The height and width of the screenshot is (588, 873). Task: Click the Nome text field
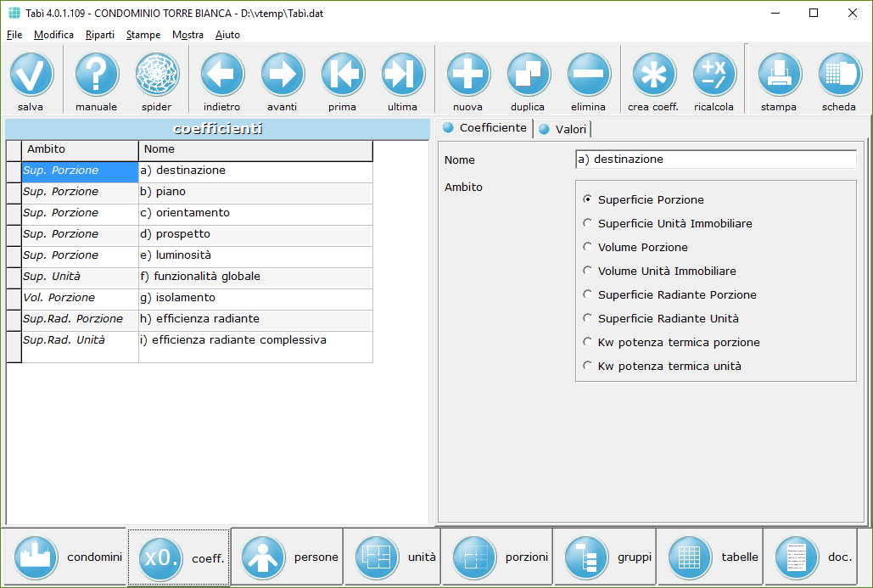715,160
